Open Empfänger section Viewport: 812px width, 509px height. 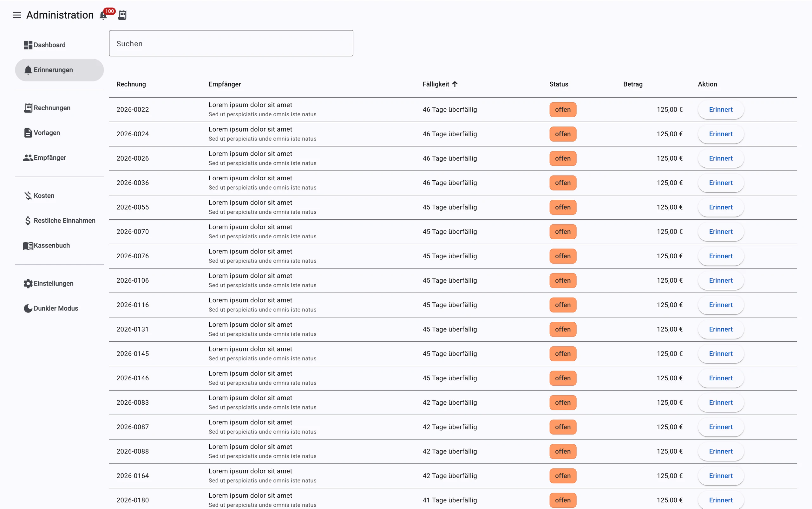pyautogui.click(x=59, y=158)
